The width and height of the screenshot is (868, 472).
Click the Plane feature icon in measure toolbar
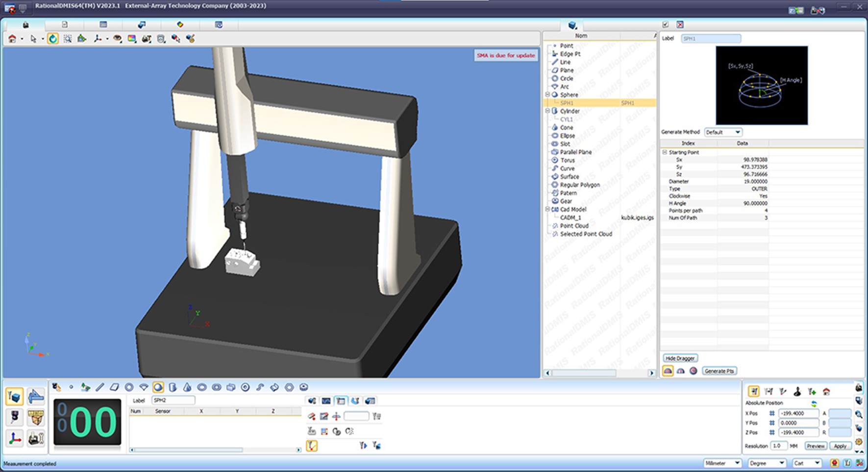pyautogui.click(x=114, y=387)
